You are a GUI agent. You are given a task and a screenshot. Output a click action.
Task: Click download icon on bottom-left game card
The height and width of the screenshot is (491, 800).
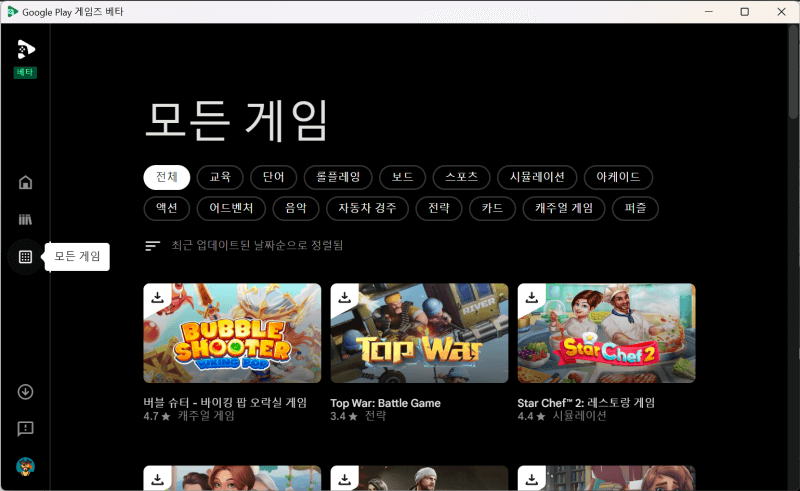click(x=158, y=479)
